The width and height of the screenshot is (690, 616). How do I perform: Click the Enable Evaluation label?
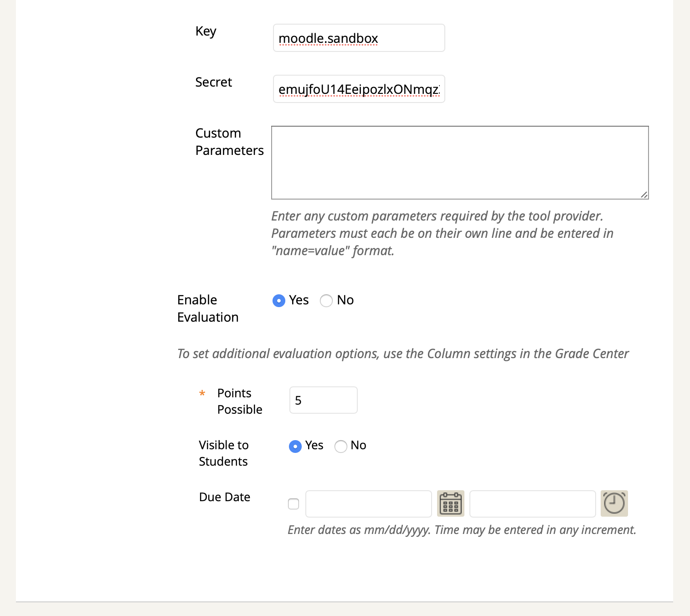(x=208, y=308)
